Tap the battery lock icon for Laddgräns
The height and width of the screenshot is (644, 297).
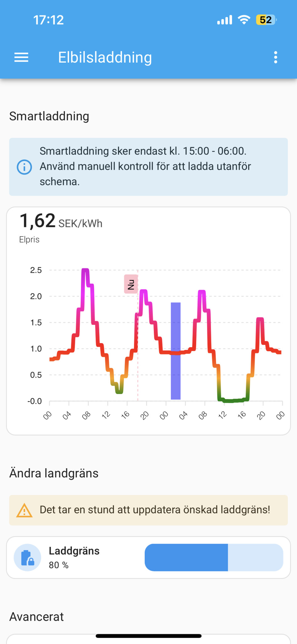[x=27, y=558]
